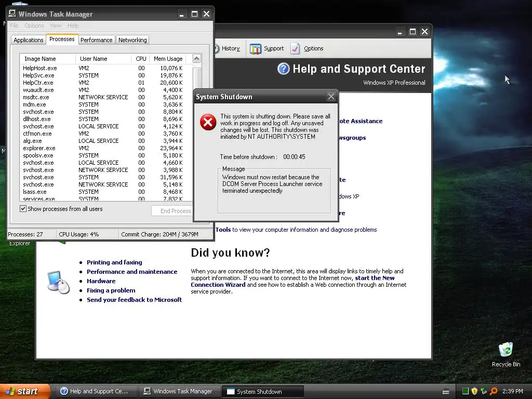Screen dimensions: 532x399
Task: Click the 2:39 PM taskbar clock
Action: (512, 391)
